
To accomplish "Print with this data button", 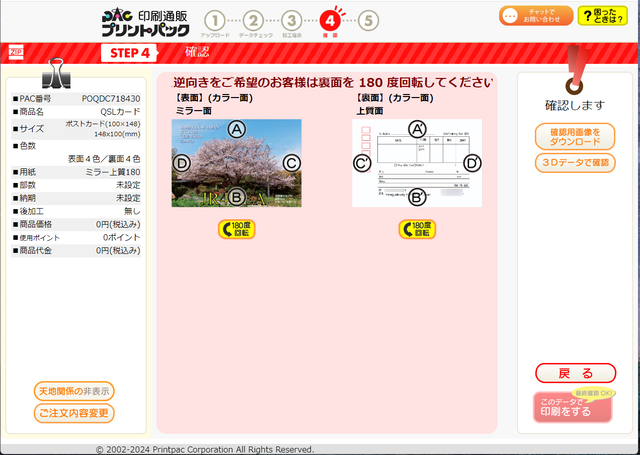I will pos(573,406).
